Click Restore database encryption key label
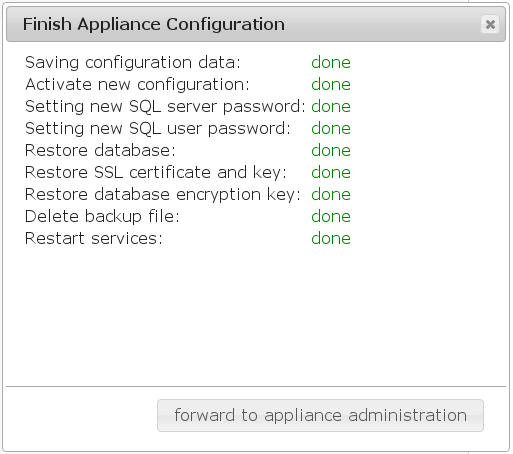Screen dimensions: 513x454 pos(163,195)
